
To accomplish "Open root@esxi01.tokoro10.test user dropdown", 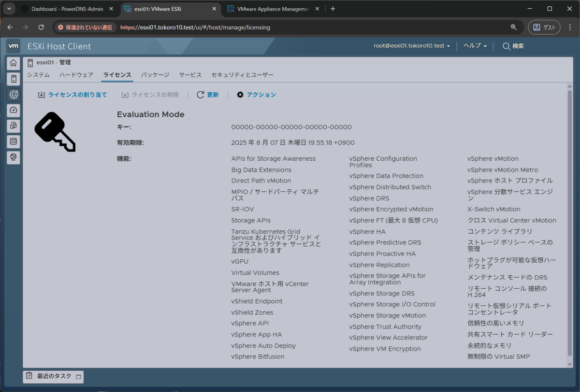I will click(412, 46).
